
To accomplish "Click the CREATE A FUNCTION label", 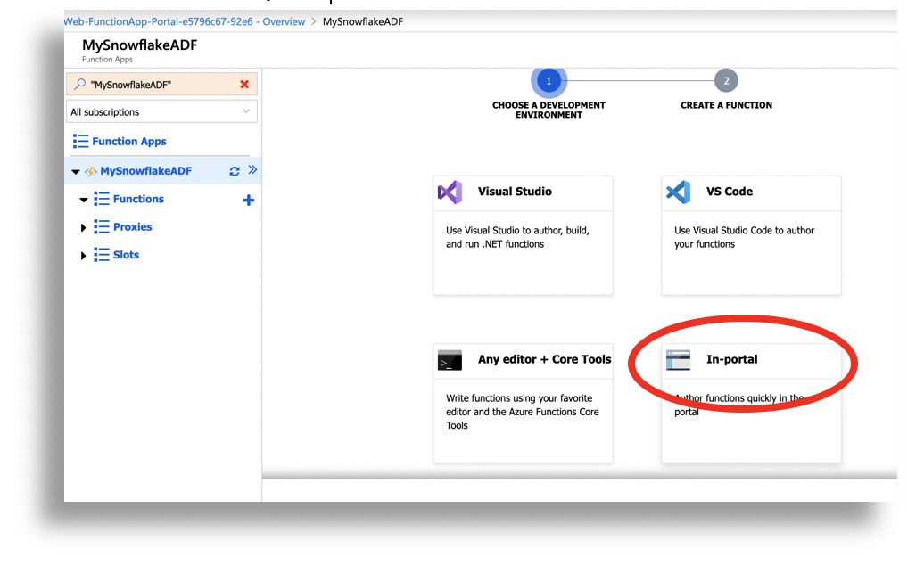I will coord(726,105).
